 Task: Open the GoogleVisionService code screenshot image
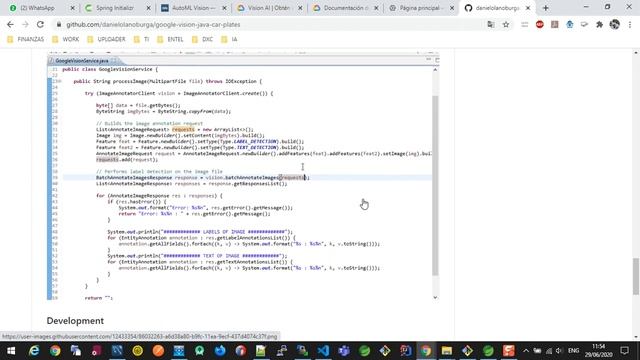(x=243, y=176)
